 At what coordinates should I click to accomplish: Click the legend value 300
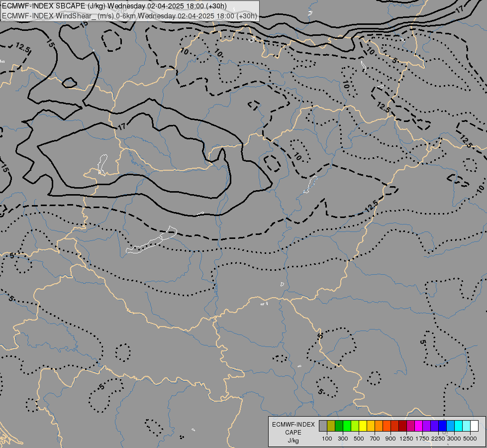[343, 439]
